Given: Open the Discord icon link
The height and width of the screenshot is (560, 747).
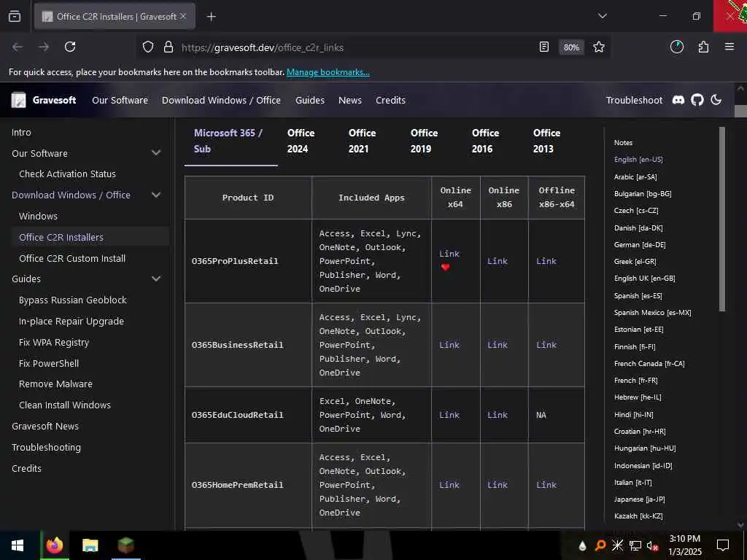Looking at the screenshot, I should click(678, 100).
